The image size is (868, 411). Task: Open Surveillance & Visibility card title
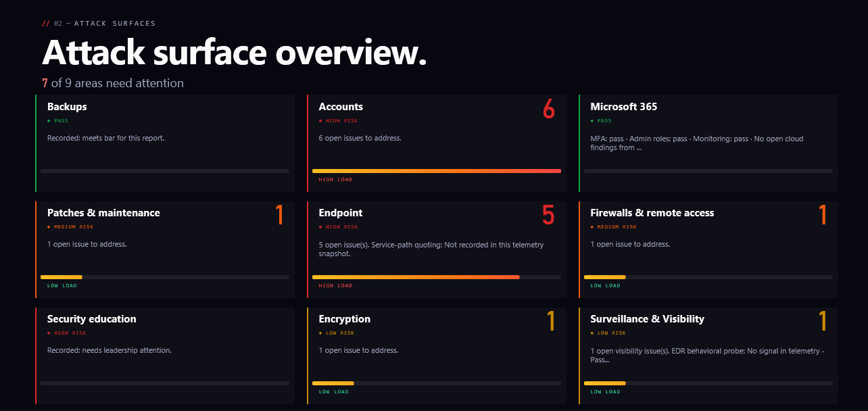(x=648, y=319)
